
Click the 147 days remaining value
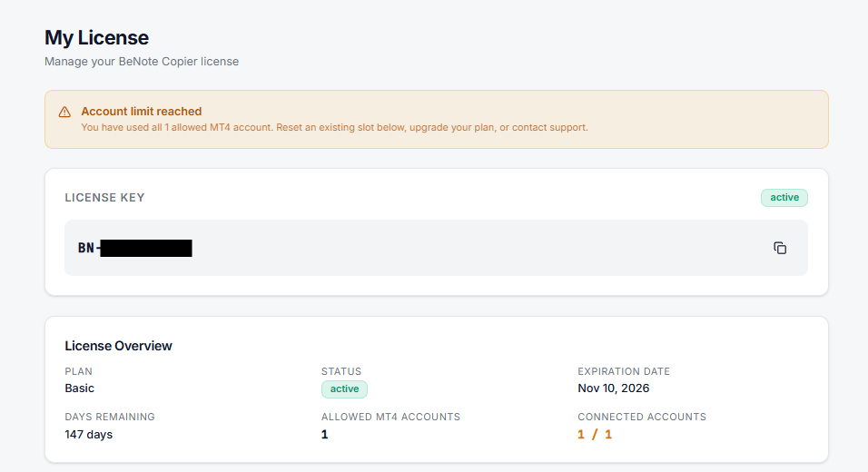click(x=89, y=435)
